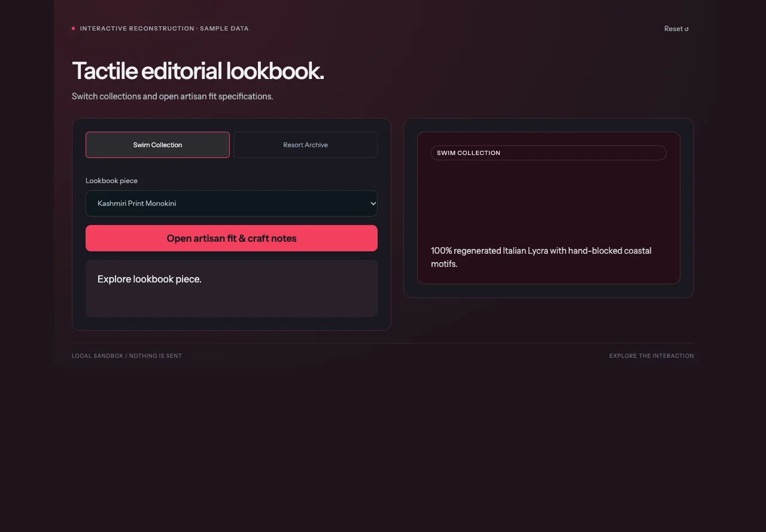Switch to the Resort Archive tab

tap(305, 145)
